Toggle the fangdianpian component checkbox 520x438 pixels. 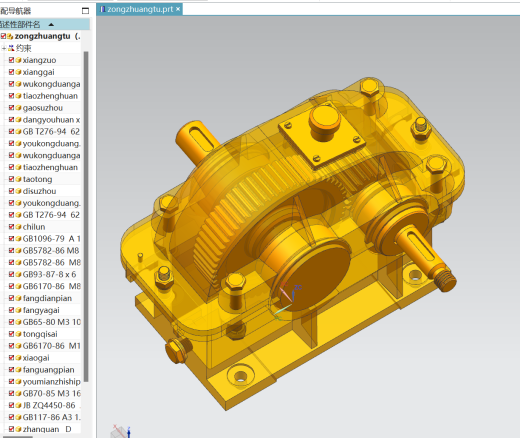point(11,298)
